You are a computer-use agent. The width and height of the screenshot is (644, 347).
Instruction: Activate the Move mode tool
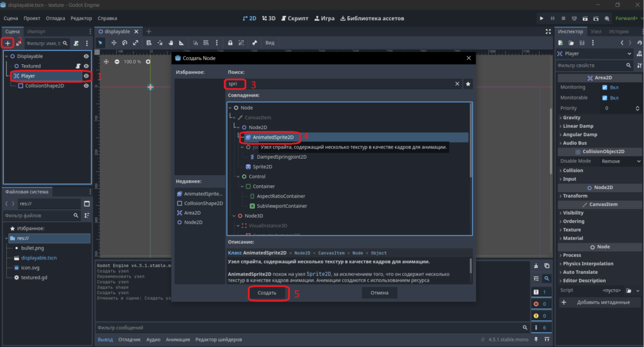tap(114, 43)
